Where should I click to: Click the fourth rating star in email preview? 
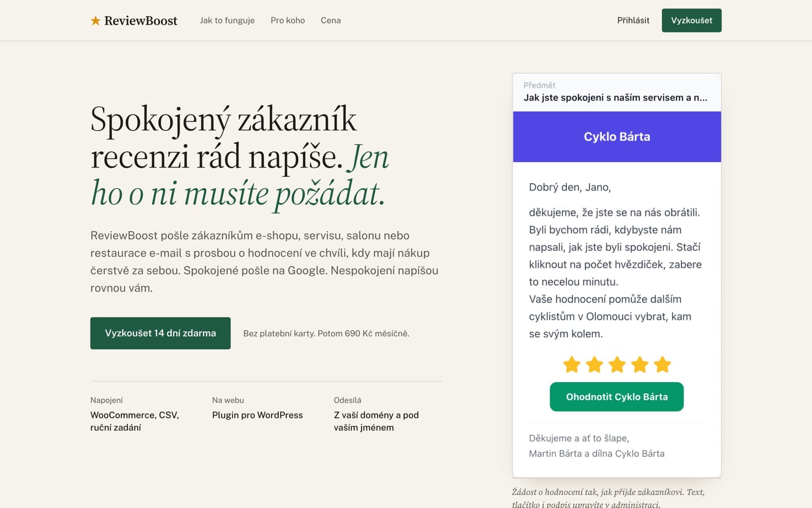(639, 364)
